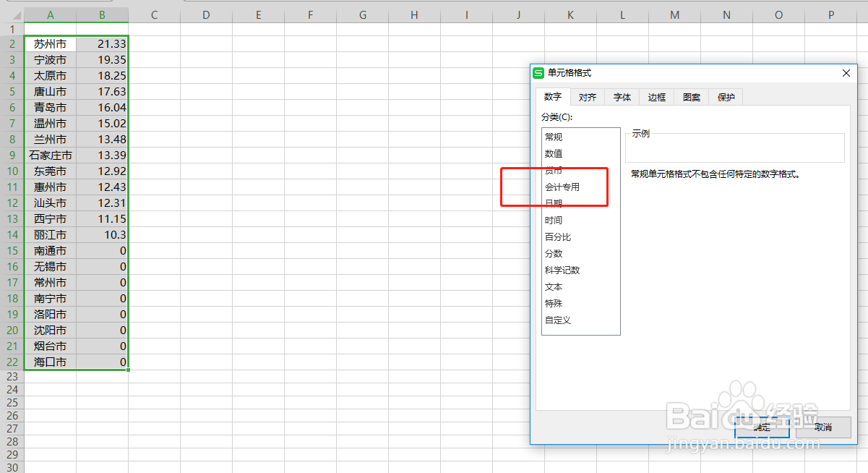Click cell containing 太原市

[x=50, y=75]
